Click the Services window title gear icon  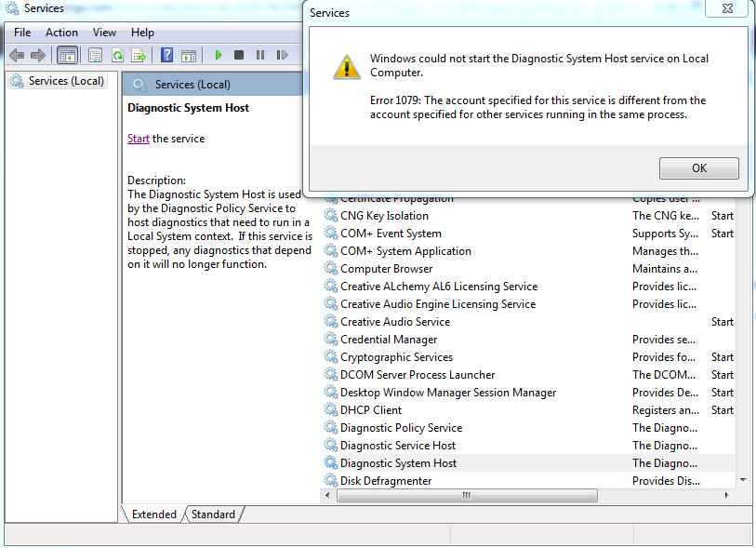pos(11,8)
